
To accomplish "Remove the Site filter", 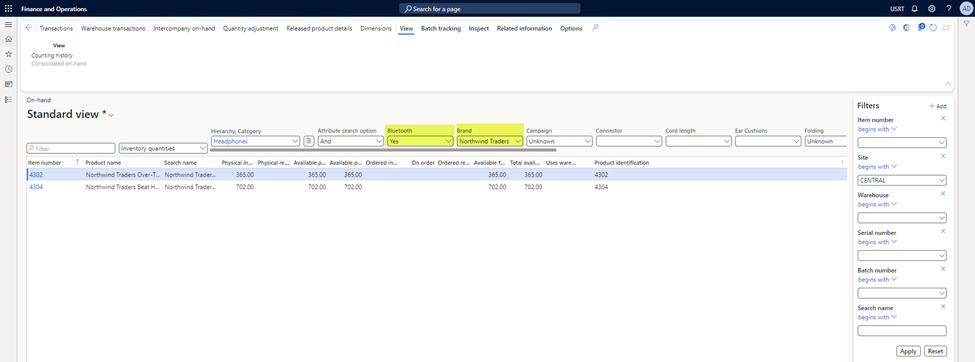I will pos(943,156).
